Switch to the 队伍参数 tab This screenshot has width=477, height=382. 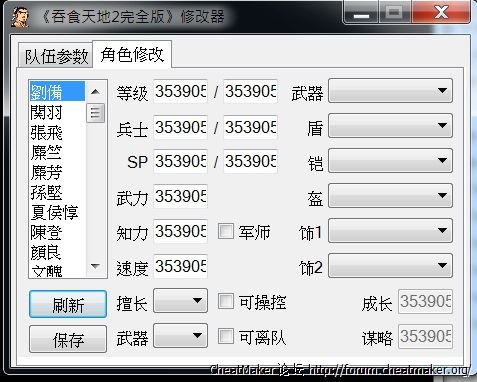(x=56, y=56)
